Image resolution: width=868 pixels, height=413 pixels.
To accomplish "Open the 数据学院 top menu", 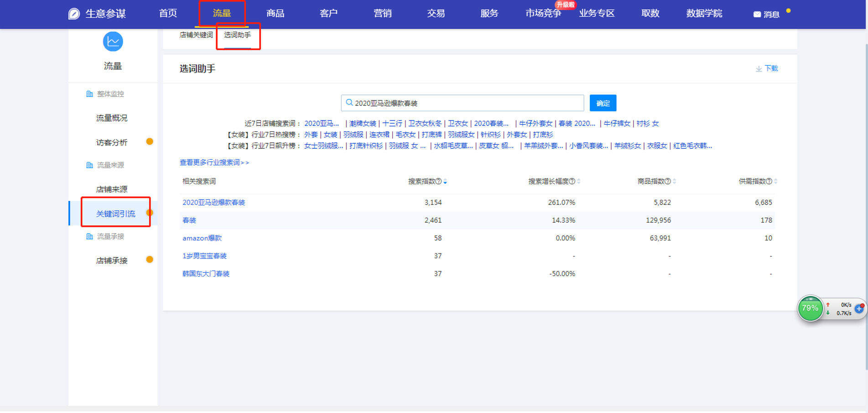I will point(704,13).
